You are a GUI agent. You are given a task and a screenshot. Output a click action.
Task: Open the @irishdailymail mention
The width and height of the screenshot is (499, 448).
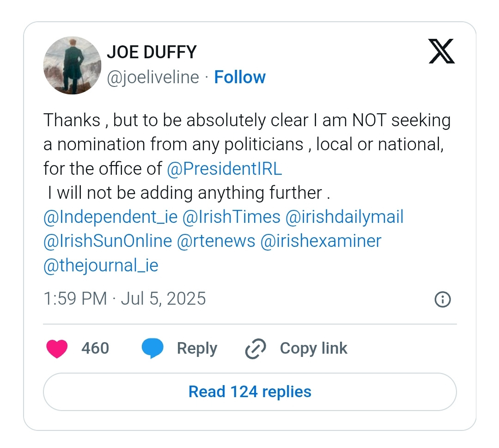coord(344,217)
